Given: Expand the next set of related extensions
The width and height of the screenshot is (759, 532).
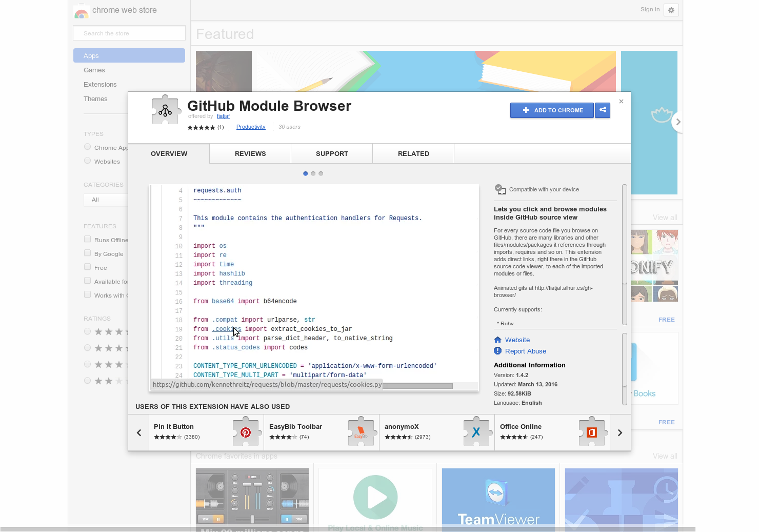Looking at the screenshot, I should click(x=620, y=432).
